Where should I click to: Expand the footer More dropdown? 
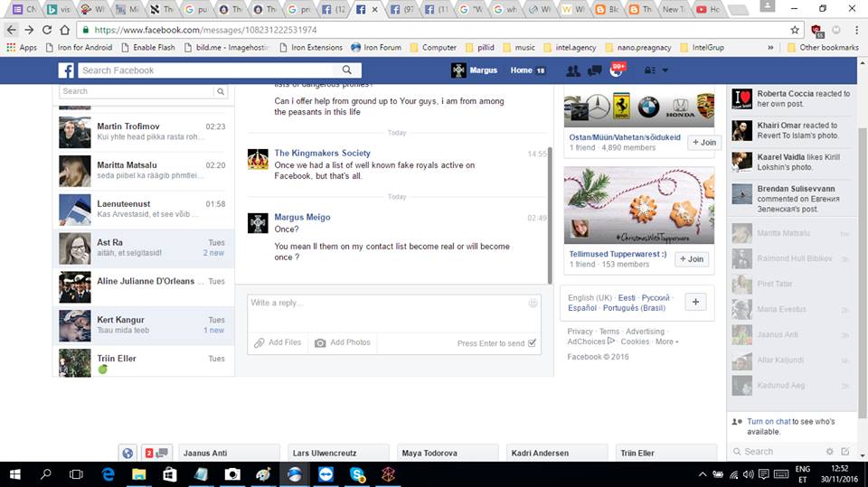pos(666,342)
